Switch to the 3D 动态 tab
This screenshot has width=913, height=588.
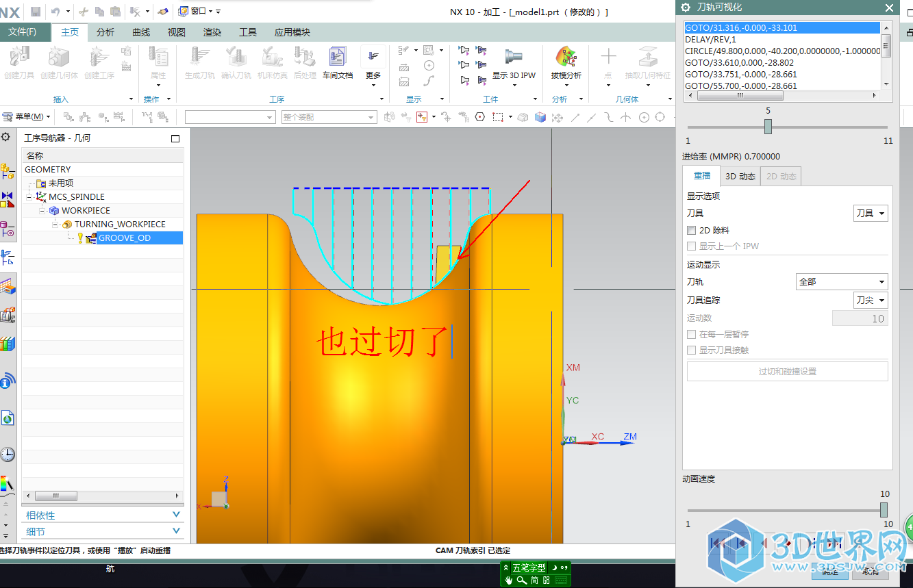[740, 177]
